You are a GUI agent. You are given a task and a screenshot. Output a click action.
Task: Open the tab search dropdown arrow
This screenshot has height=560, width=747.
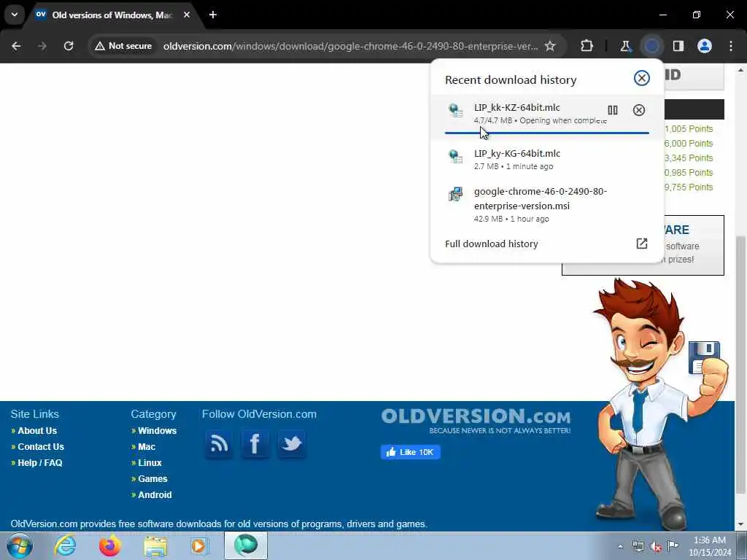click(15, 15)
